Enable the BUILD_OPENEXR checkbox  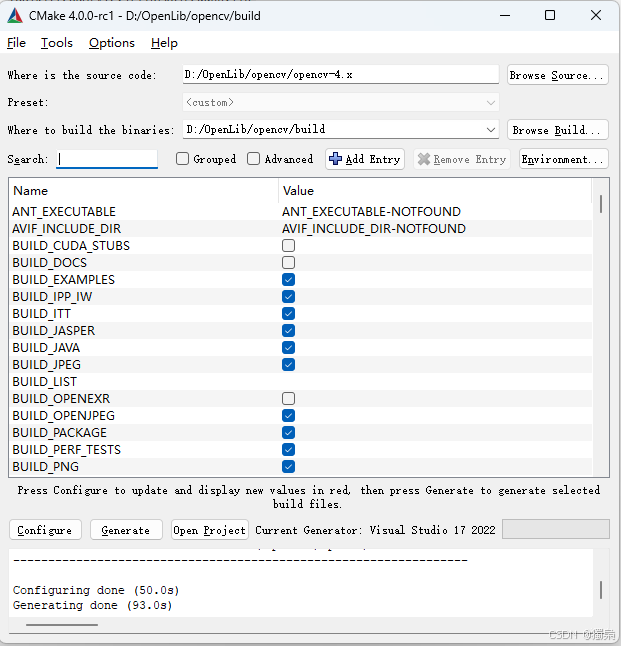(x=288, y=398)
